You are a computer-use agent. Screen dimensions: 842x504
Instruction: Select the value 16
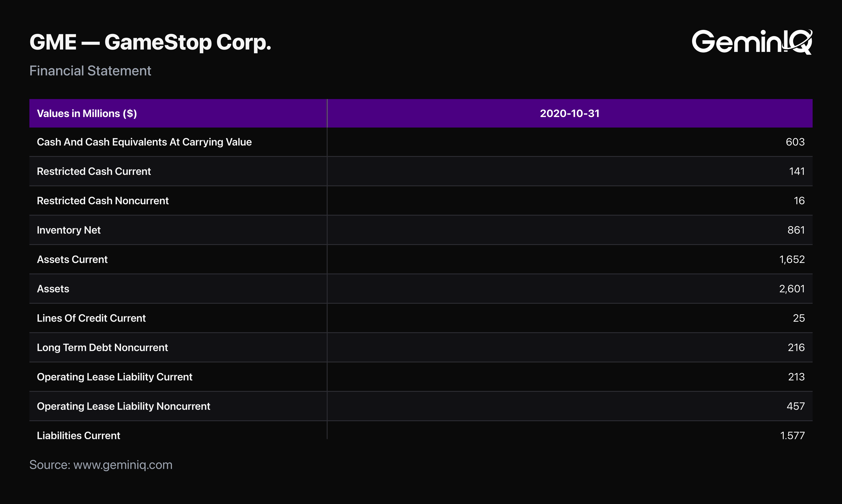[799, 201]
